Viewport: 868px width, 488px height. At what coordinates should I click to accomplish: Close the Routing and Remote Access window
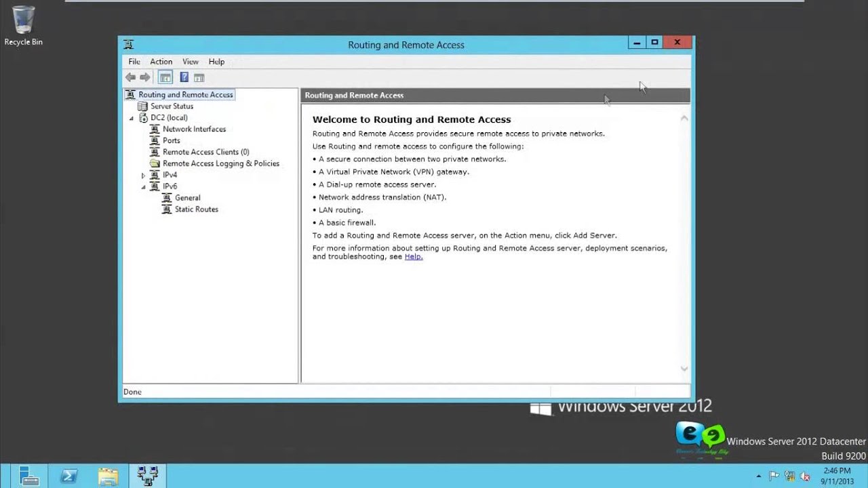point(677,43)
